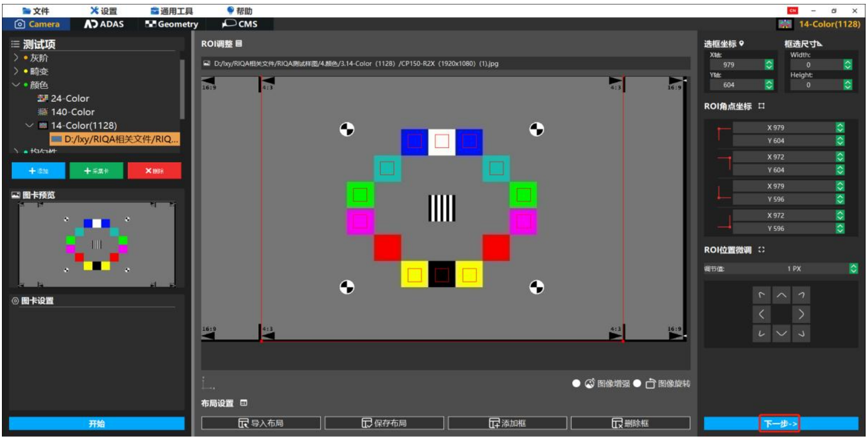Enable the 图像旋转 radio option
The height and width of the screenshot is (437, 868).
pyautogui.click(x=637, y=383)
